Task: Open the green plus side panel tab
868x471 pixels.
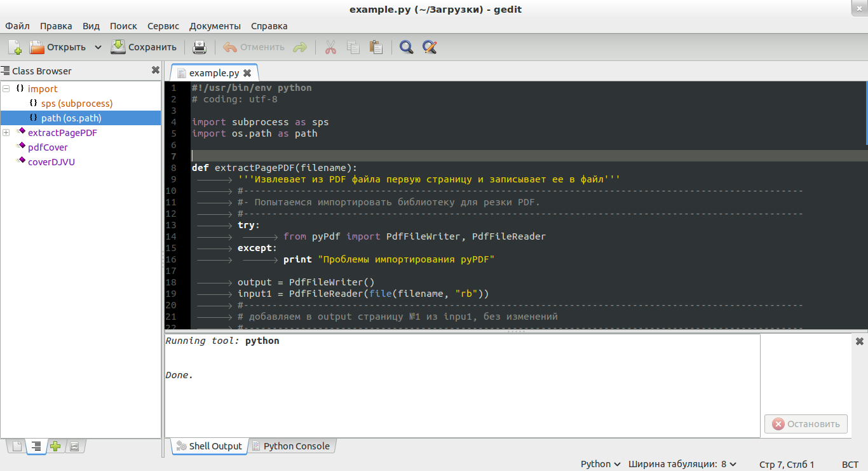Action: pos(55,446)
